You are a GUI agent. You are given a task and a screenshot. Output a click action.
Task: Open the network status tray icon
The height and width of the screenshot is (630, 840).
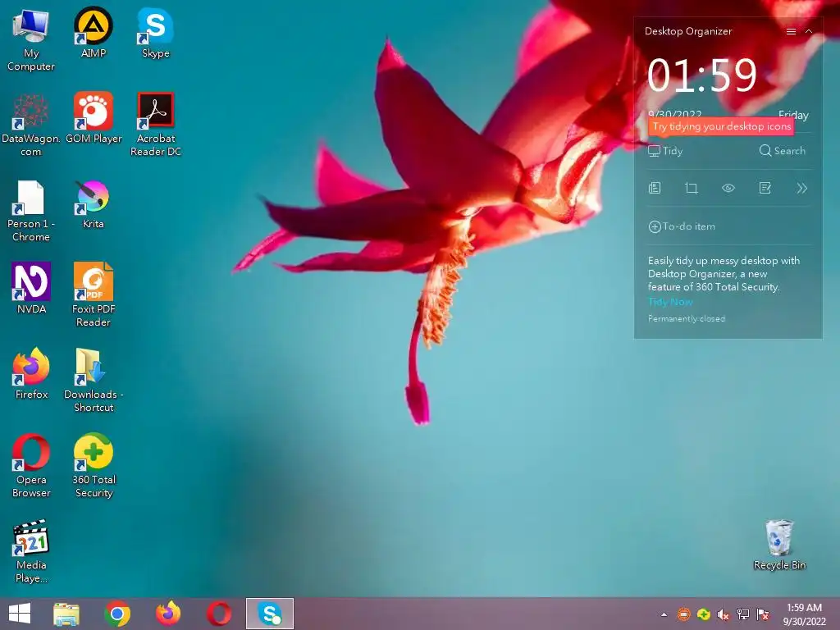[x=743, y=614]
